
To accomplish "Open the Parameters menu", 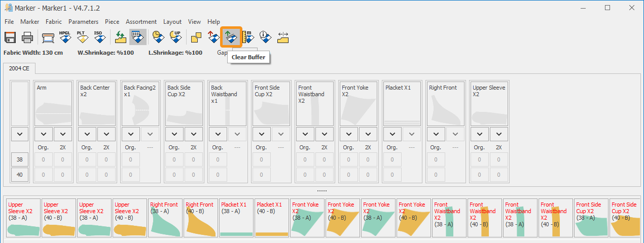I will [83, 22].
